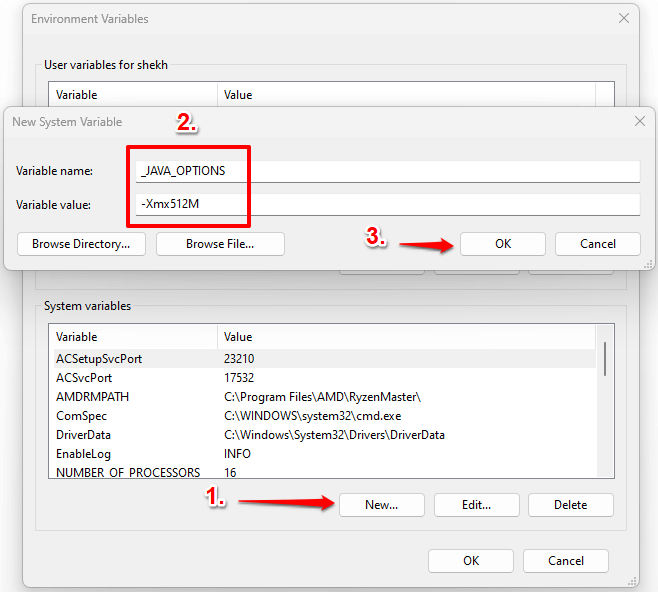Screen dimensions: 658x592
Task: Open Browse File dialog
Action: tap(220, 244)
